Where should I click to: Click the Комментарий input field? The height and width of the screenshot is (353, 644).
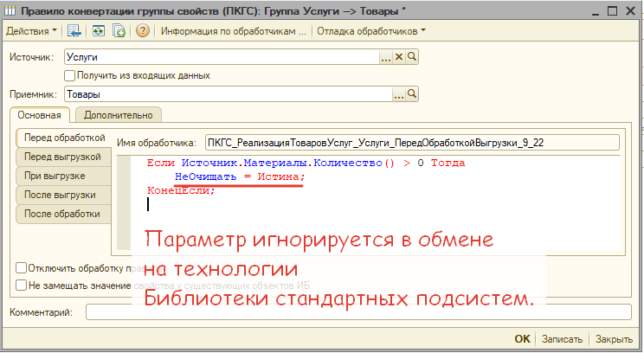pyautogui.click(x=358, y=312)
